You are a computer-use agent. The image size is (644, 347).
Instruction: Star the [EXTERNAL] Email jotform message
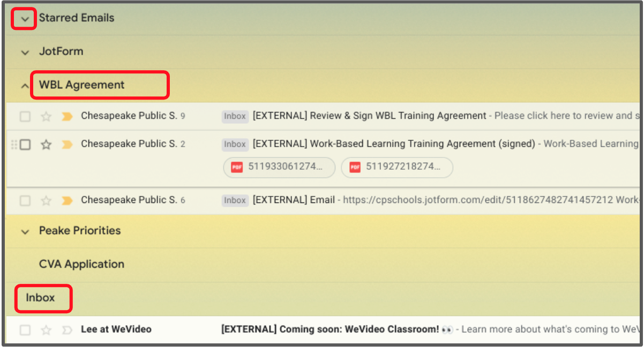[x=47, y=200]
